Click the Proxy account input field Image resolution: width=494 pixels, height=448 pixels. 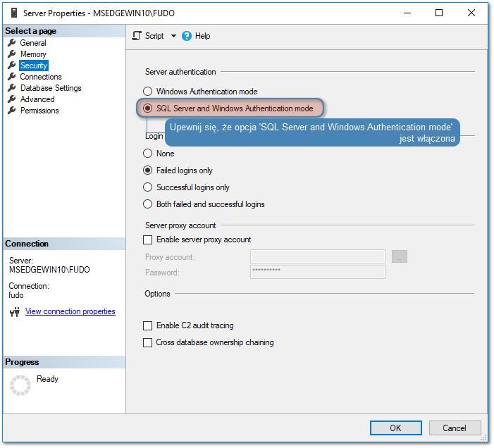click(x=318, y=256)
